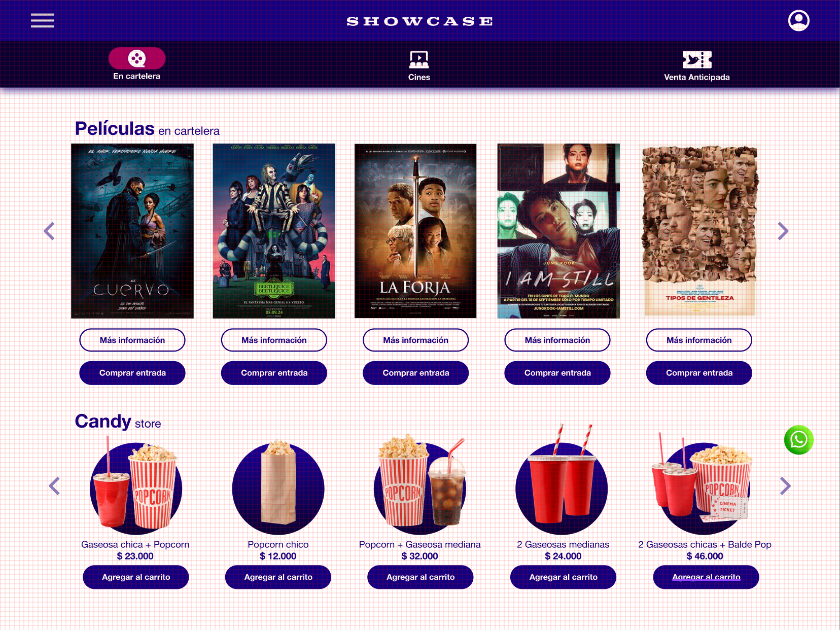
Task: Buy a ticket for I Am Still
Action: [557, 373]
